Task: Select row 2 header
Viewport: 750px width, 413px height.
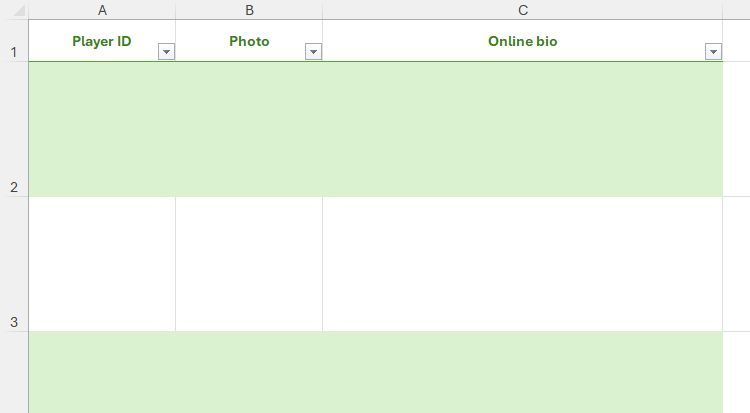Action: pyautogui.click(x=14, y=129)
